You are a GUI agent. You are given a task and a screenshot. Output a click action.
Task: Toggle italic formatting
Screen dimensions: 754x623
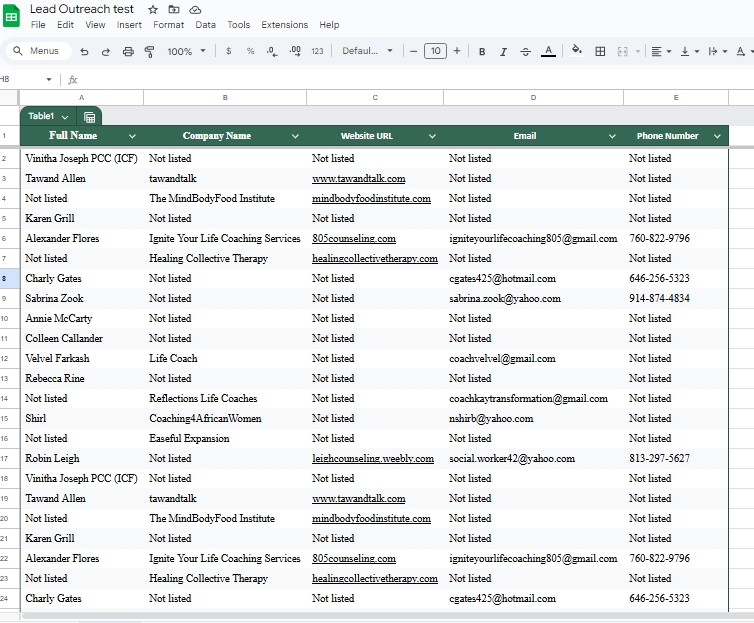[x=503, y=51]
